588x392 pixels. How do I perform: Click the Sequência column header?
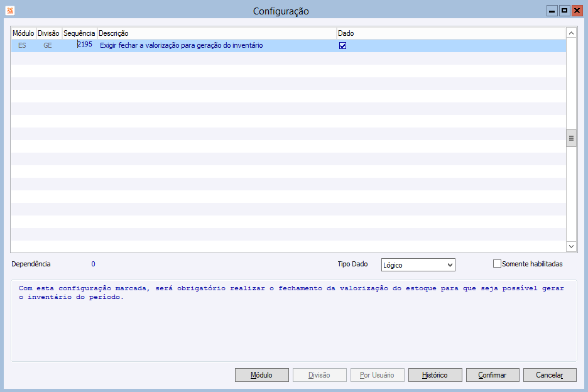[80, 33]
